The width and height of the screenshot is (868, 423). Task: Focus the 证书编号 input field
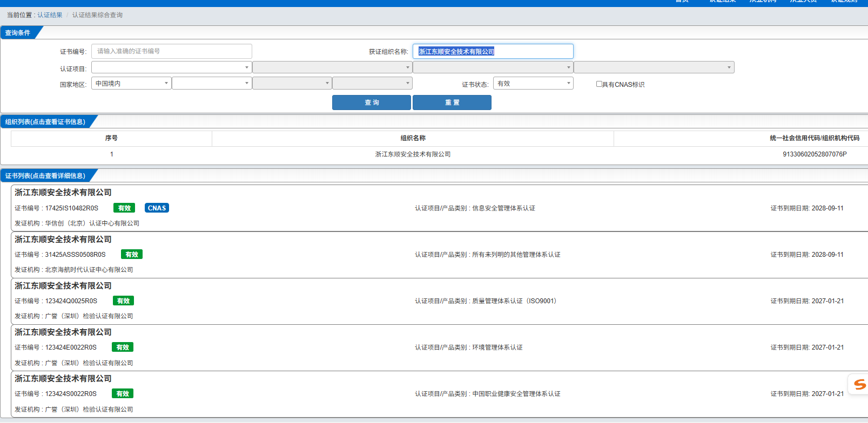[171, 51]
